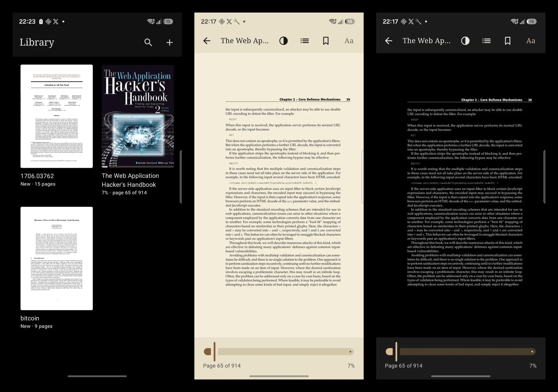Select the '1706.03762' title text
The image size is (558, 392).
[37, 176]
